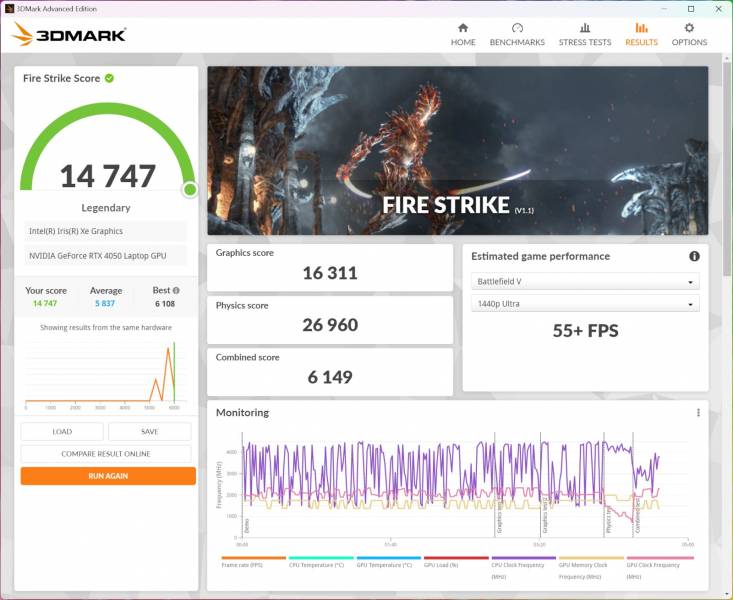This screenshot has height=600, width=733.
Task: Select the BENCHMARKS tab label
Action: 517,42
